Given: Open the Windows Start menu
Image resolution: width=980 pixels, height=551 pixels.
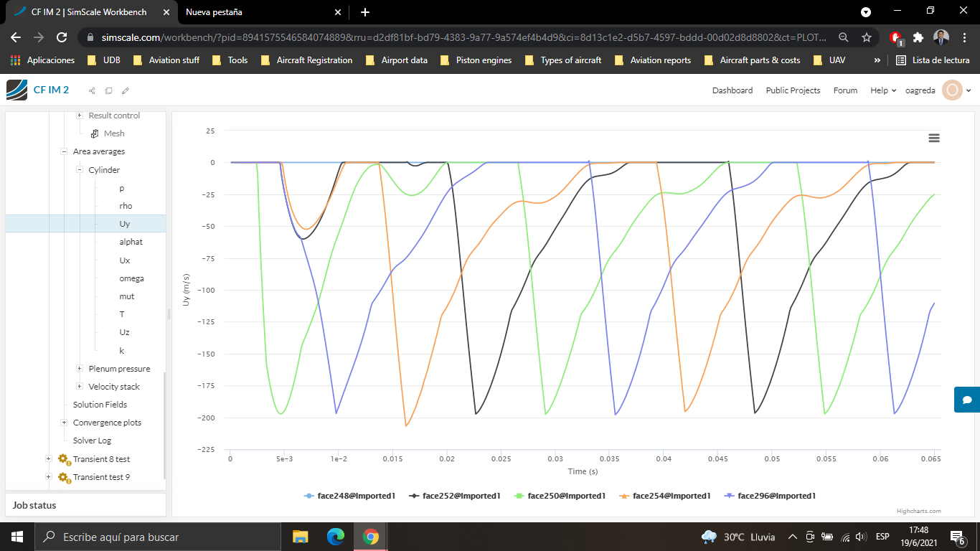Looking at the screenshot, I should pyautogui.click(x=17, y=537).
